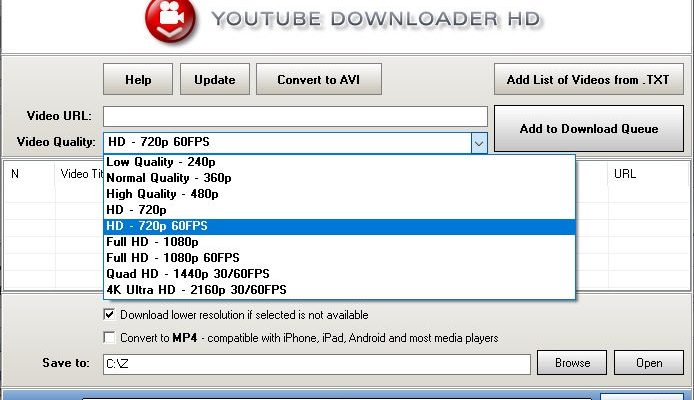
Task: Click the Save to path field
Action: (x=317, y=364)
